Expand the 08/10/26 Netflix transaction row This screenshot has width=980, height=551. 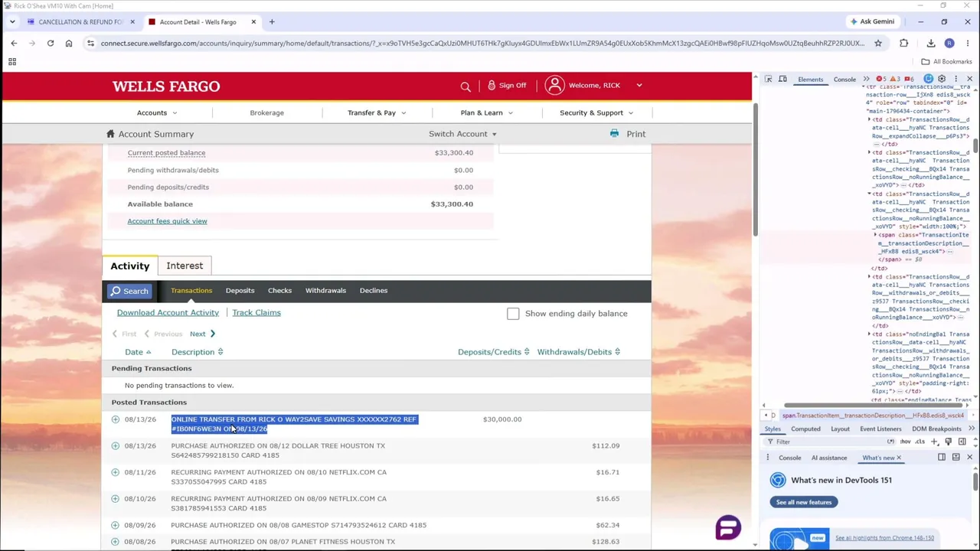116,499
